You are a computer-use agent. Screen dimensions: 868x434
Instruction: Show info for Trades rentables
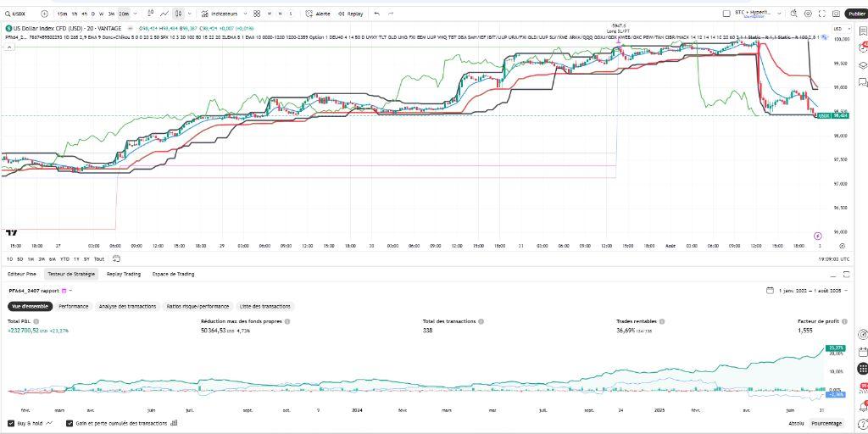click(x=662, y=321)
